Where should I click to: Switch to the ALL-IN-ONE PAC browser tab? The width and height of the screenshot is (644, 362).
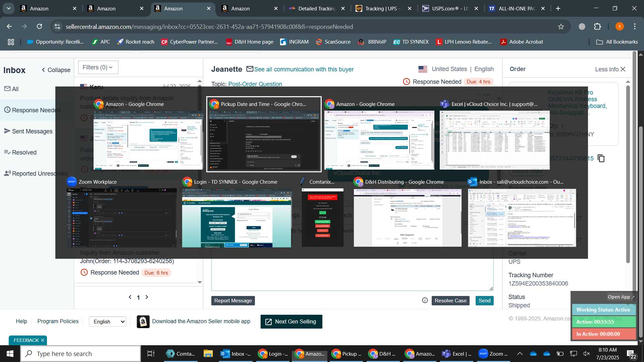click(x=517, y=8)
